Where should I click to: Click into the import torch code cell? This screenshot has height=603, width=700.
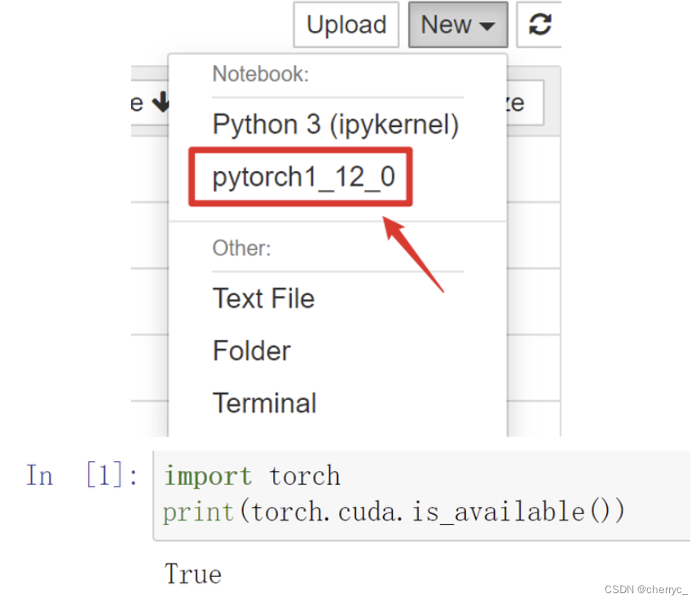(x=421, y=495)
